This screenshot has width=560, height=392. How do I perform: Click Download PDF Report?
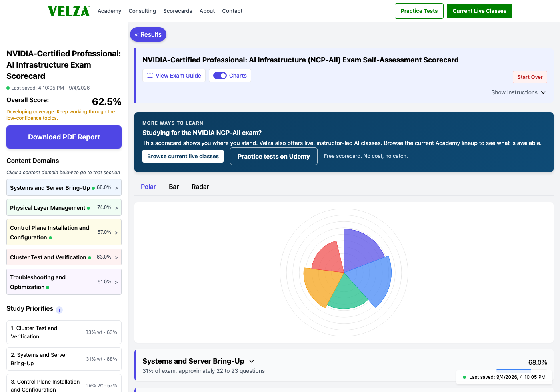point(64,137)
